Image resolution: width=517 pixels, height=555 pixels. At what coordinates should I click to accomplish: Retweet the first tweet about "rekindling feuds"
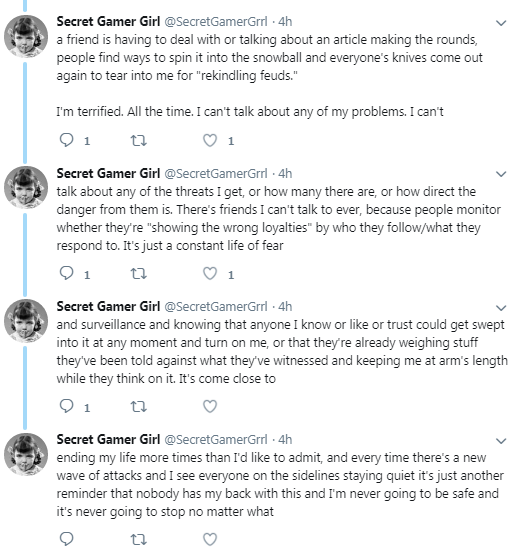pos(138,141)
